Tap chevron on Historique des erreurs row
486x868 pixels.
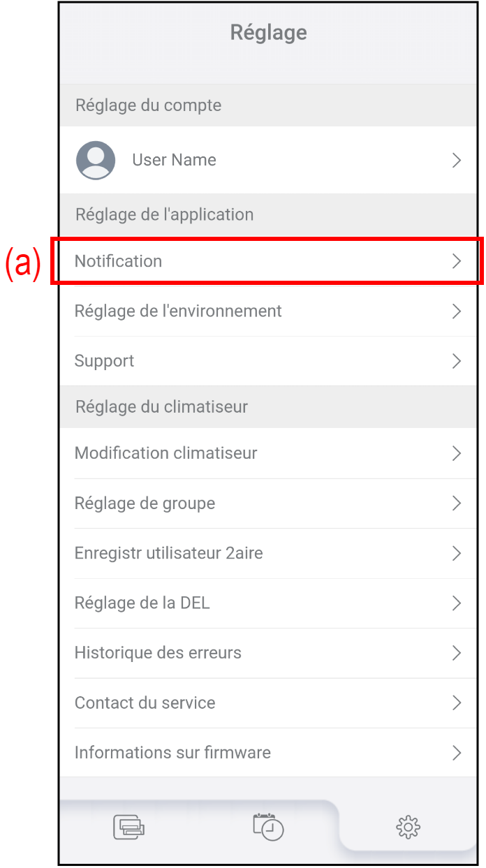pos(457,653)
